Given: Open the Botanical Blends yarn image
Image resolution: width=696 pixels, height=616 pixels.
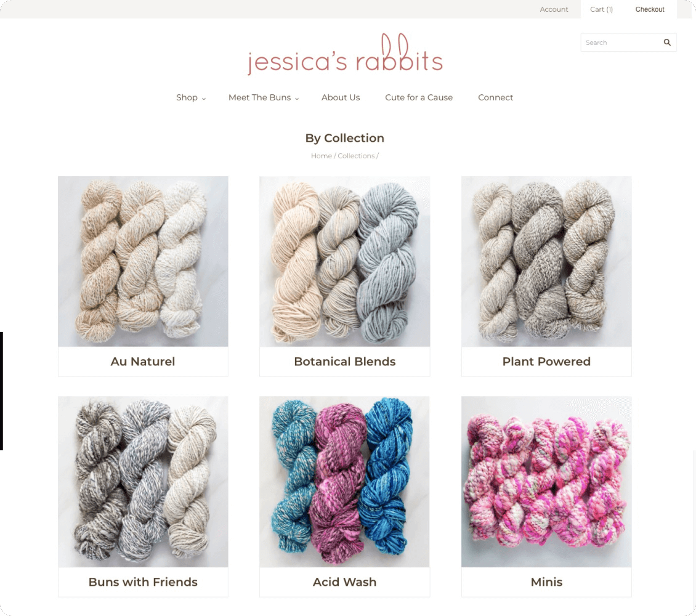Looking at the screenshot, I should click(344, 261).
